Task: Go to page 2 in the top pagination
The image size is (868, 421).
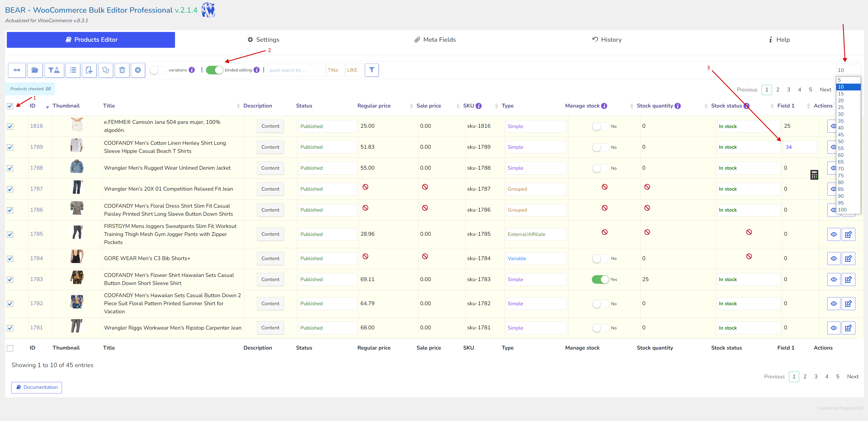Action: (x=777, y=90)
